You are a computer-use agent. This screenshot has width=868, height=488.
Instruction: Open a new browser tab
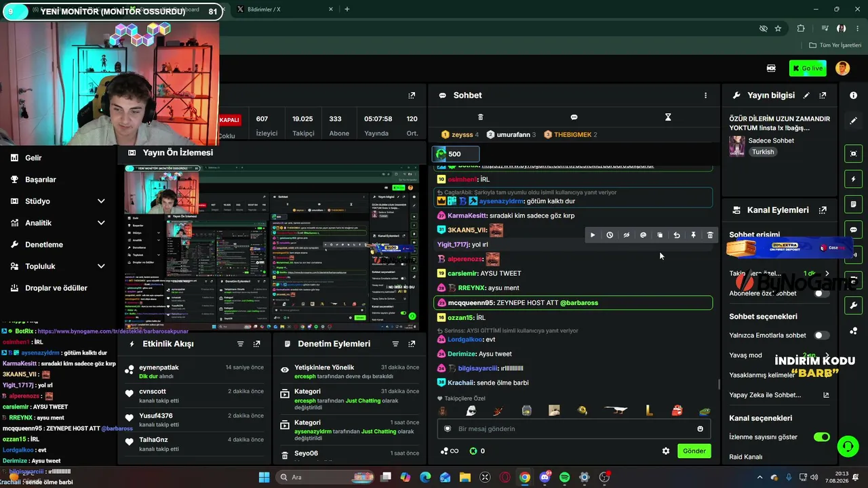347,9
